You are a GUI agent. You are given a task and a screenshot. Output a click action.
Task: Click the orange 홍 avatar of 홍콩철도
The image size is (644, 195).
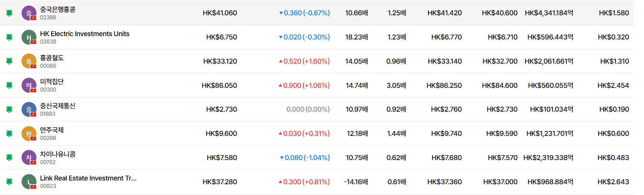[29, 61]
